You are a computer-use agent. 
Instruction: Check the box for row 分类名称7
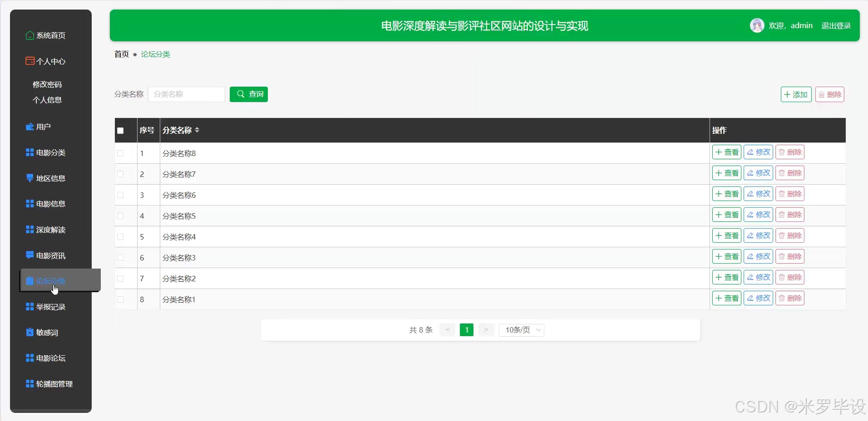coord(120,174)
